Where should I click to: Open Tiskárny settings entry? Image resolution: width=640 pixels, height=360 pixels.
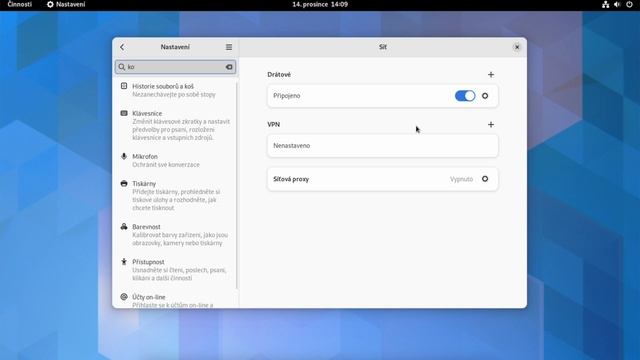pyautogui.click(x=176, y=196)
